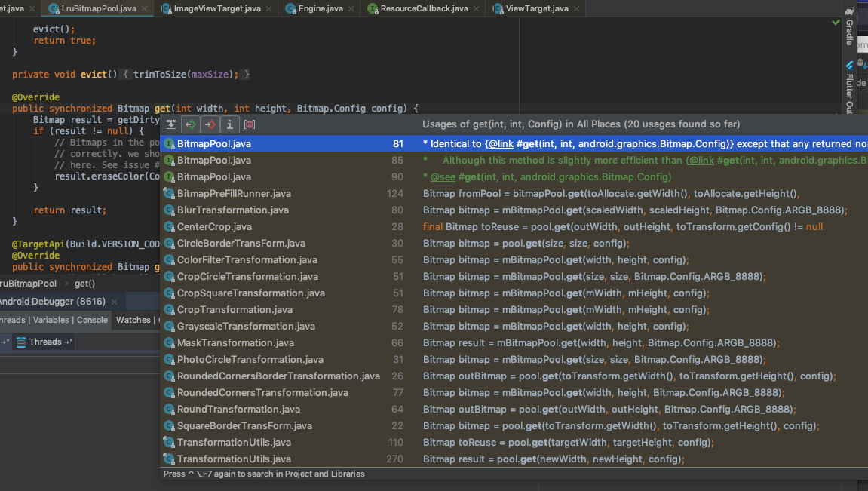Select the BlurTransformation.java usage row
This screenshot has height=491, width=868.
pos(233,210)
